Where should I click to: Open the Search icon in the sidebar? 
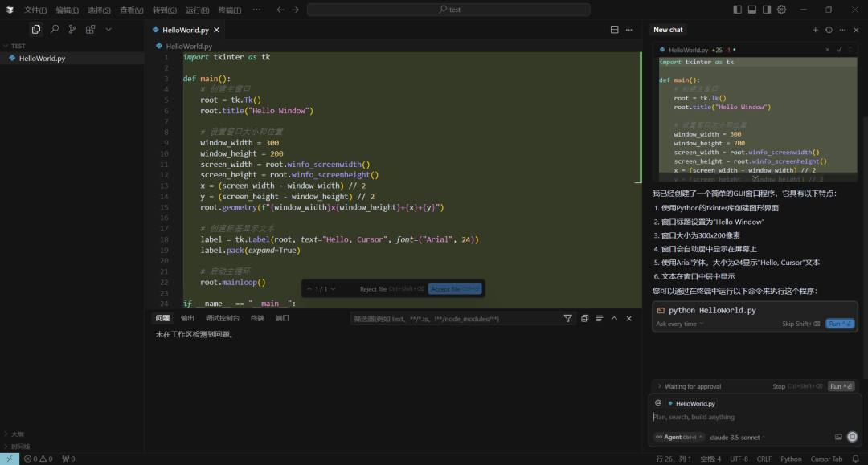point(55,29)
